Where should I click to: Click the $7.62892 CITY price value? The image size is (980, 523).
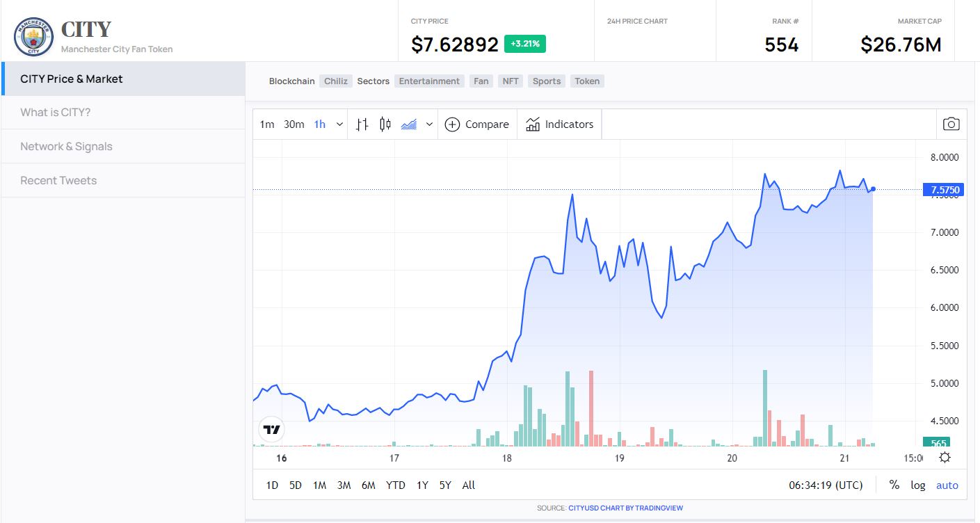[x=455, y=45]
